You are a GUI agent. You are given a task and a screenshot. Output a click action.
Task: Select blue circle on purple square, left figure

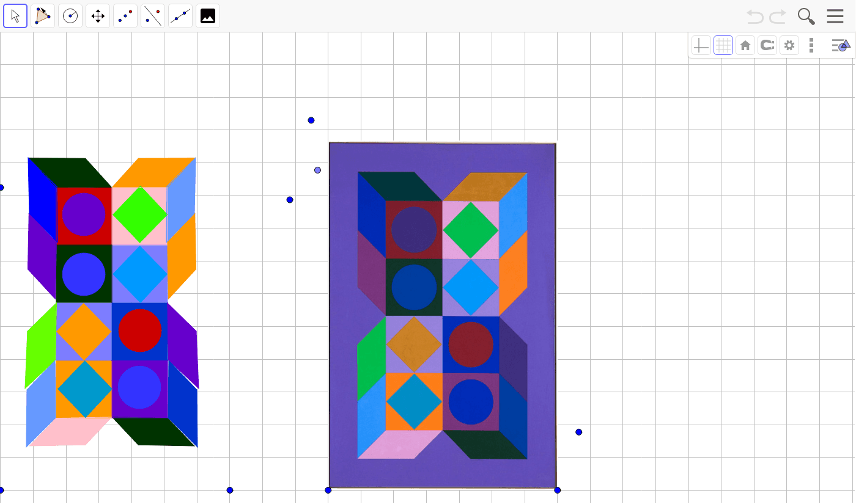[x=140, y=387]
